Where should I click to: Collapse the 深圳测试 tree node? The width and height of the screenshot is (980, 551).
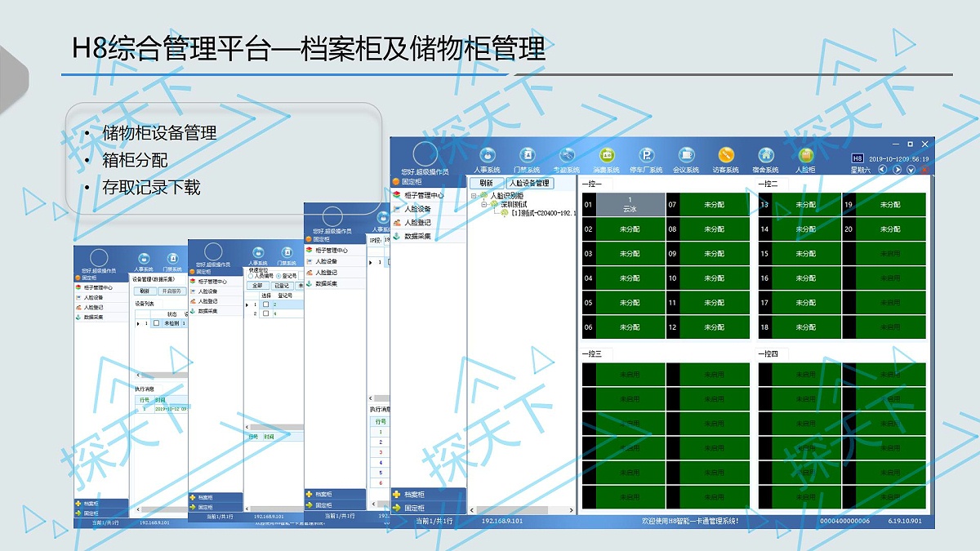pos(482,206)
